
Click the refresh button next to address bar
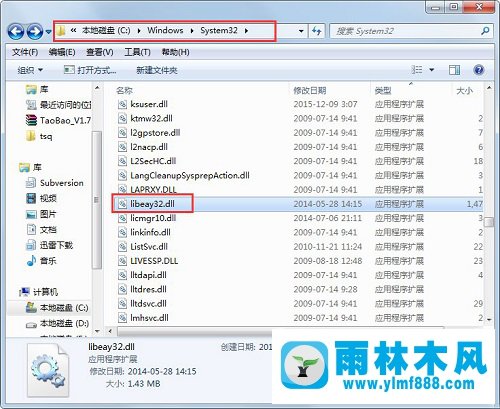pos(316,31)
